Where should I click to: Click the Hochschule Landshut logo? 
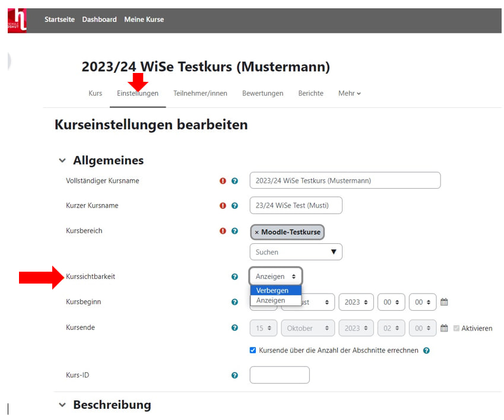coord(17,18)
